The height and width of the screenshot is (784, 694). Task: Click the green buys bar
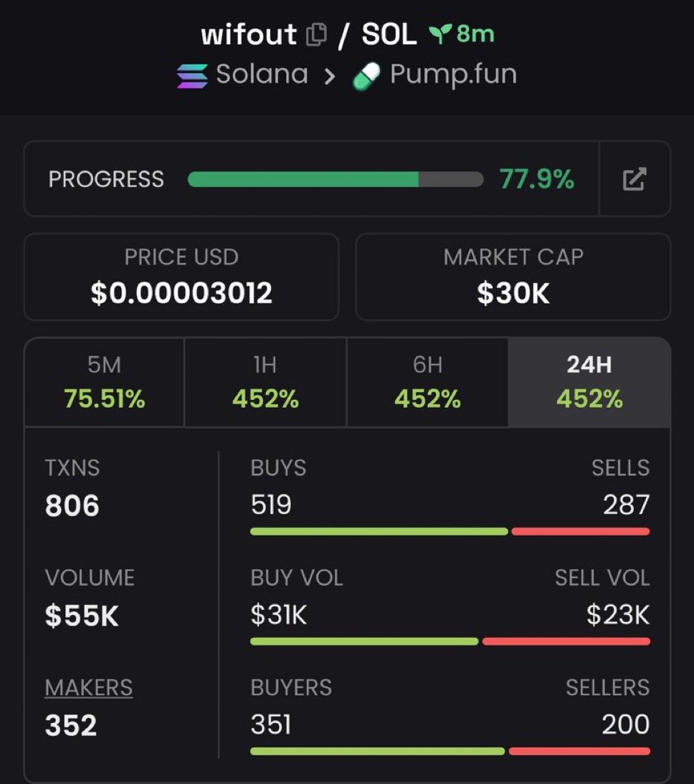coord(379,532)
